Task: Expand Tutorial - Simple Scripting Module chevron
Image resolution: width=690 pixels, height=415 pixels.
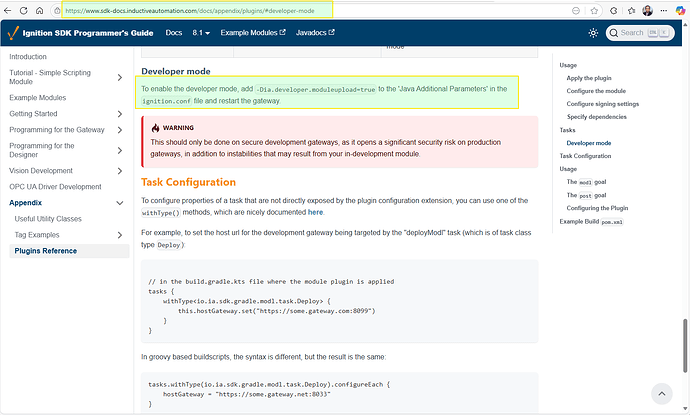Action: pyautogui.click(x=120, y=77)
